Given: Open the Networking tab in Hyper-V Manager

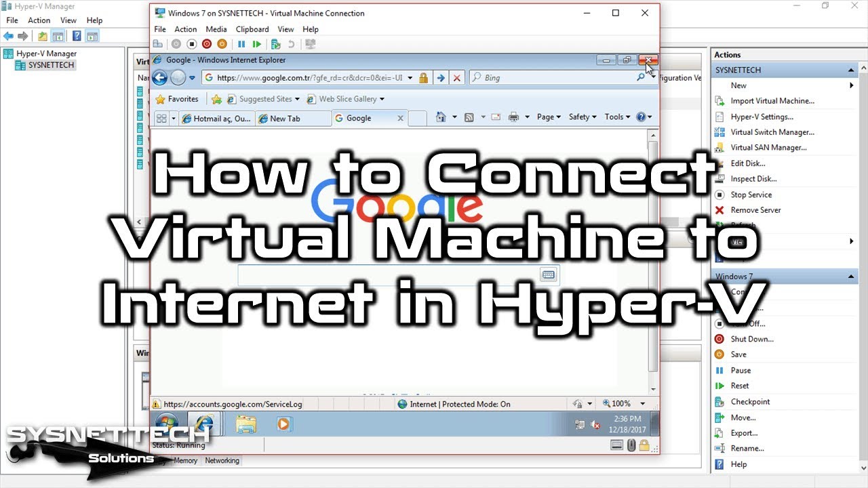Looking at the screenshot, I should point(222,460).
